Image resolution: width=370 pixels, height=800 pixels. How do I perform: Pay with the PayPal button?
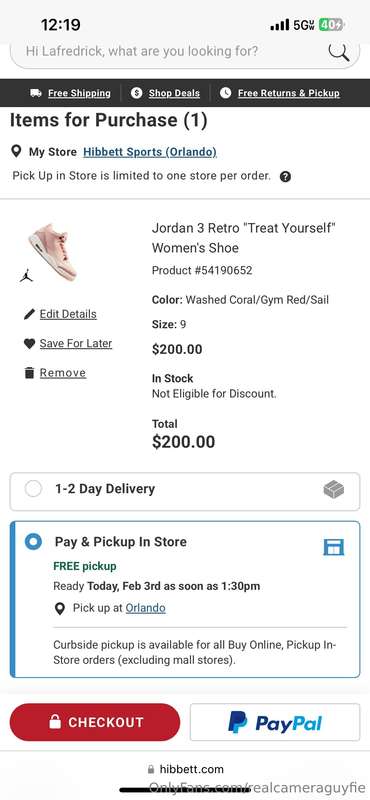tap(275, 722)
